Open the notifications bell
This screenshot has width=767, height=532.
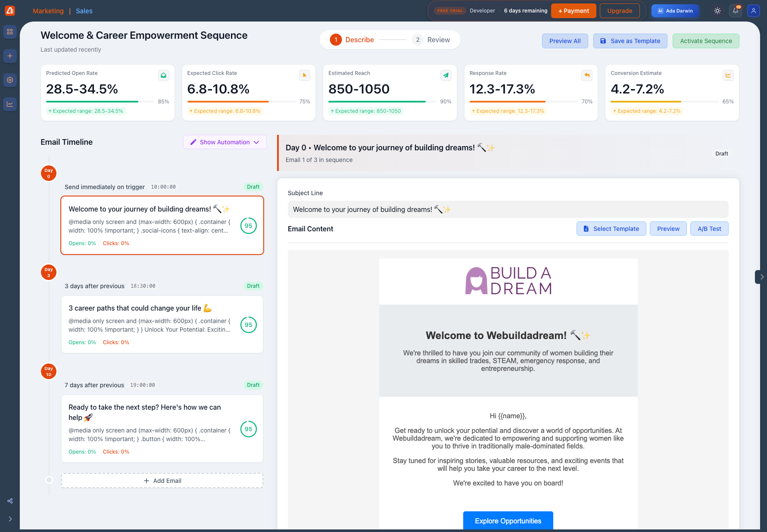[736, 11]
